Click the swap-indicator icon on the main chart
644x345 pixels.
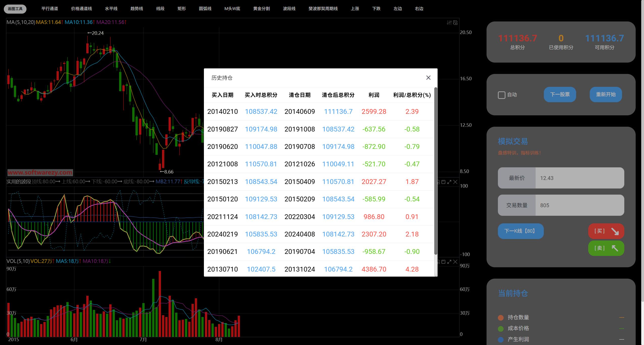click(x=455, y=23)
